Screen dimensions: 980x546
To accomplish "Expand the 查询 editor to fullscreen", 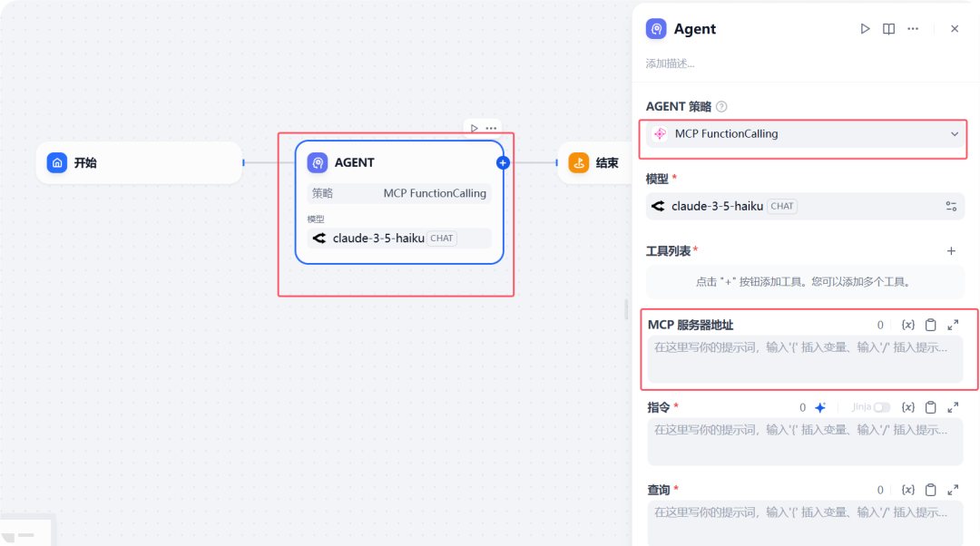I will (953, 490).
